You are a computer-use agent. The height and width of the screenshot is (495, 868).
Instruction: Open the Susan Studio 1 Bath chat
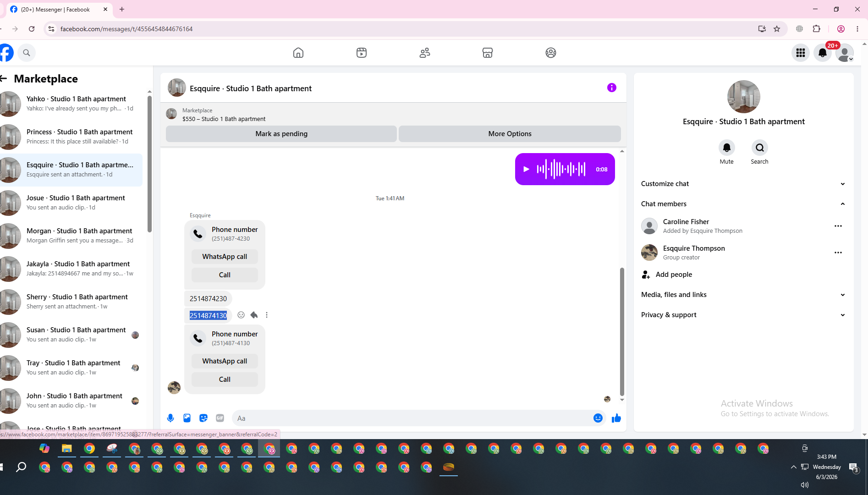pyautogui.click(x=71, y=335)
